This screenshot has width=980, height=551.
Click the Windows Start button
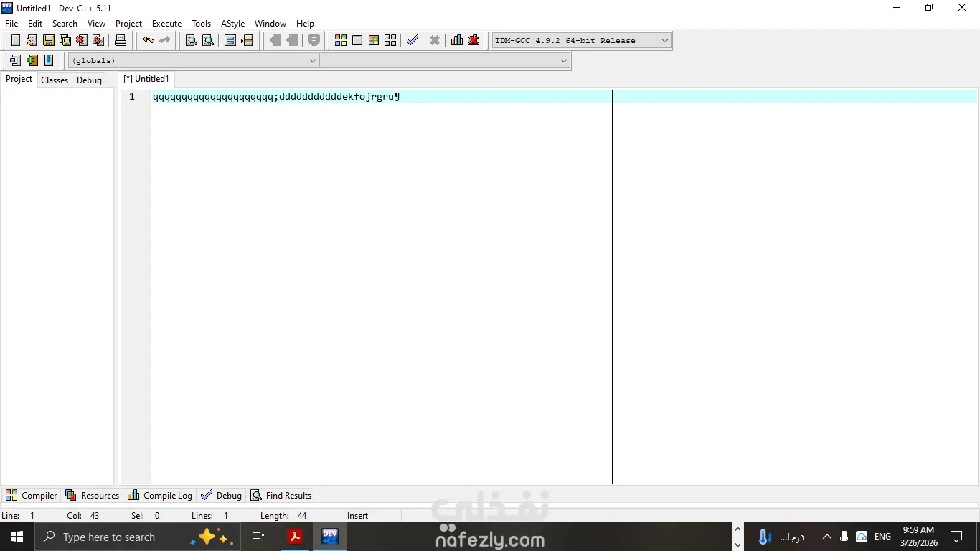pos(17,537)
